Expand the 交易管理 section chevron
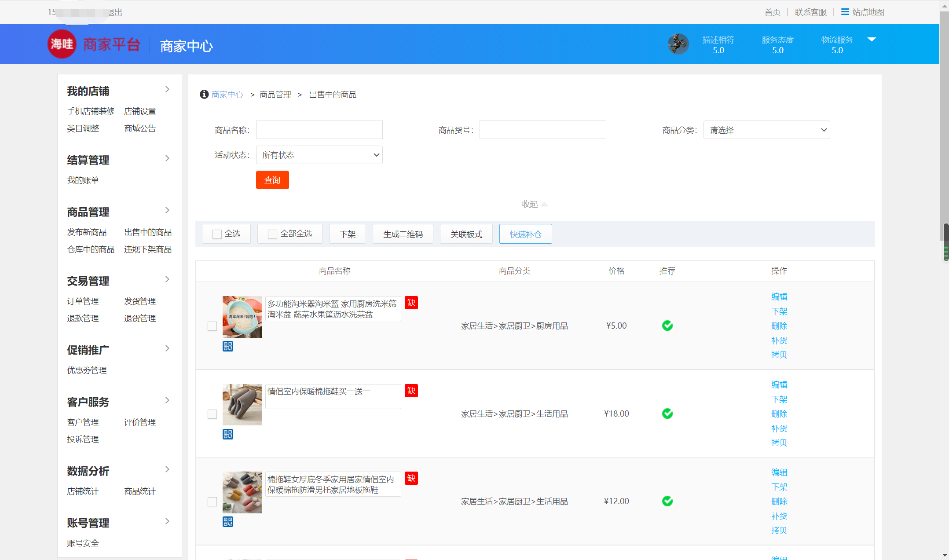 click(x=167, y=279)
